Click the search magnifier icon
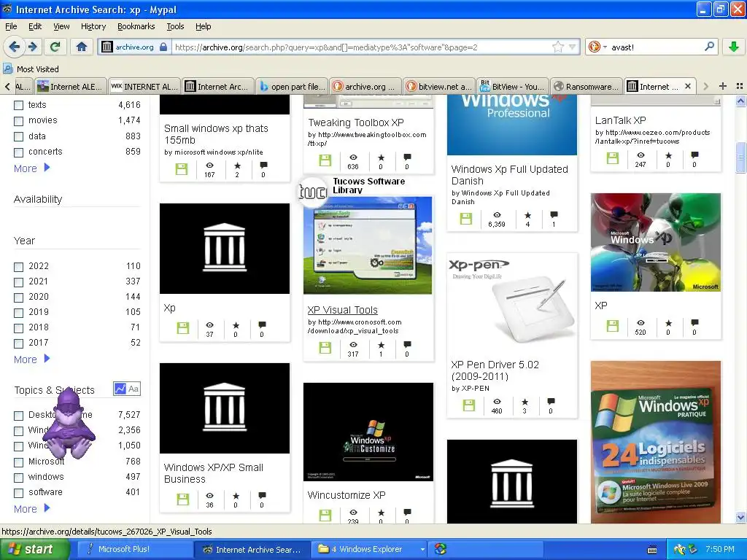 709,47
